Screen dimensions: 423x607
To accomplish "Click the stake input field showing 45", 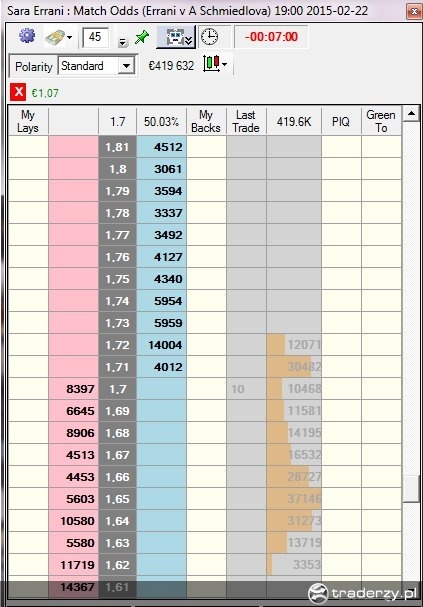I will [x=95, y=37].
